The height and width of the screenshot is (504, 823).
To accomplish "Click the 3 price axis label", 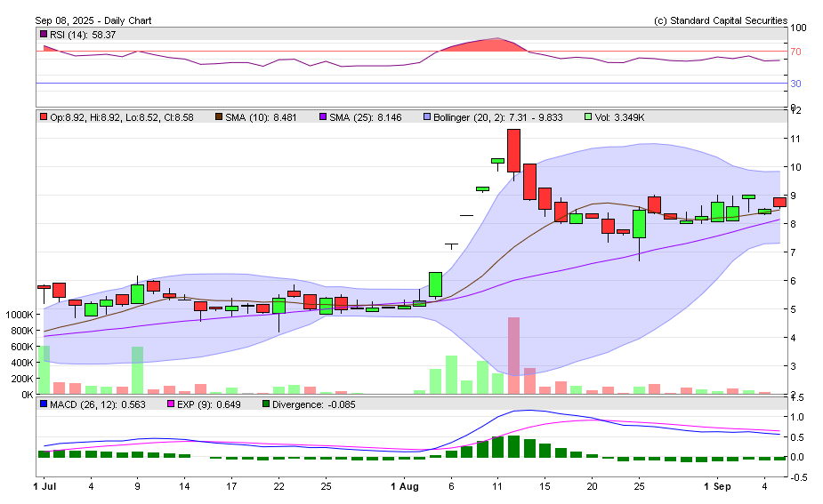I will point(793,366).
